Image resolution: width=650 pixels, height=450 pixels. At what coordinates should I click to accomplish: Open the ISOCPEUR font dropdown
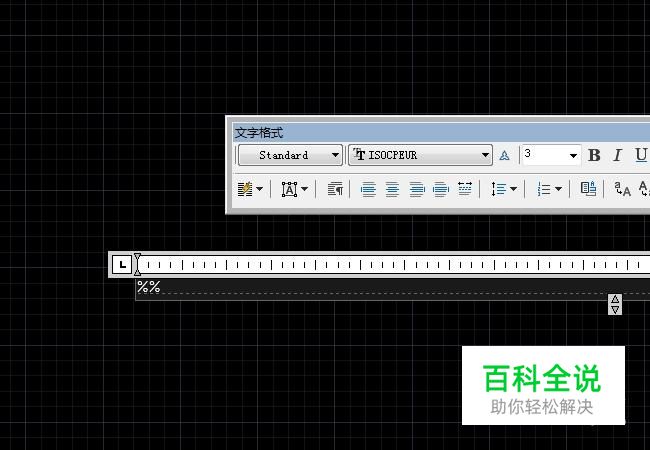click(x=420, y=155)
